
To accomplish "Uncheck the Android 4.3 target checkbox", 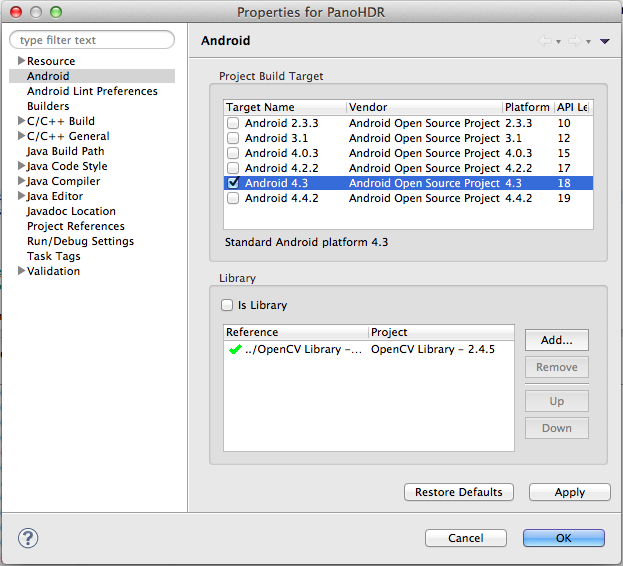I will tap(233, 183).
